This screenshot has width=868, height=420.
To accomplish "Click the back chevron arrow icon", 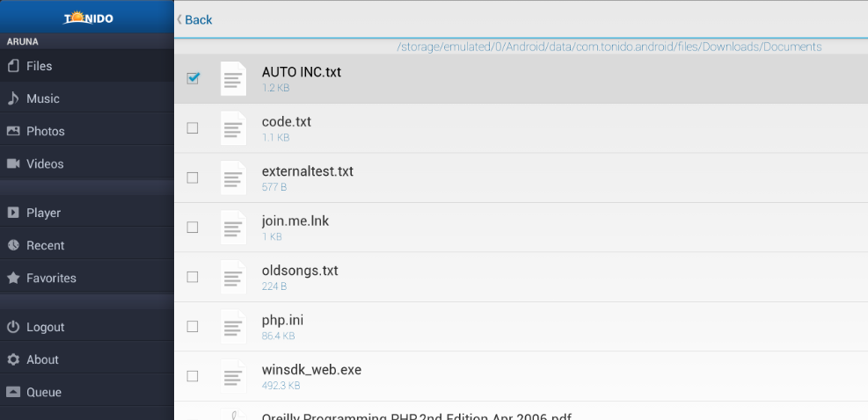I will [x=179, y=19].
